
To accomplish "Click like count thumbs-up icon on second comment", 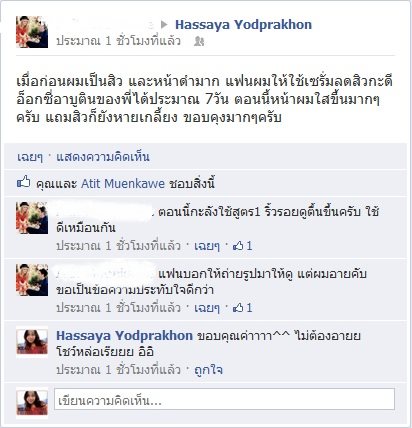I will (238, 308).
